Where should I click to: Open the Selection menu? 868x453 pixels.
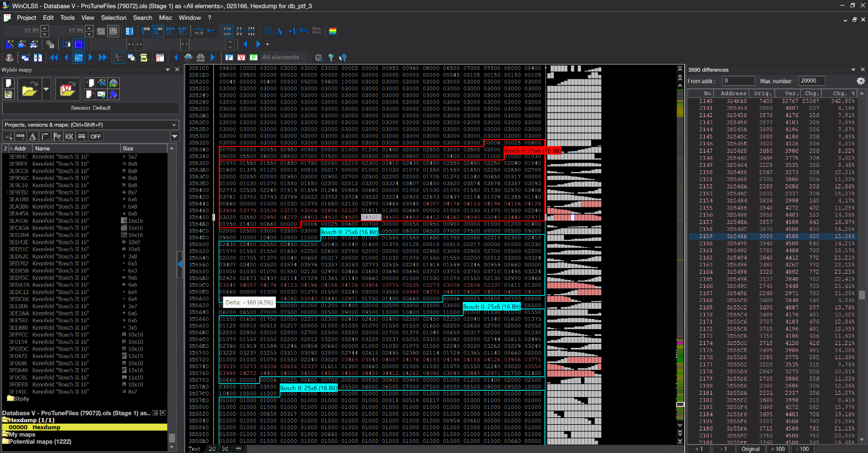tap(114, 18)
